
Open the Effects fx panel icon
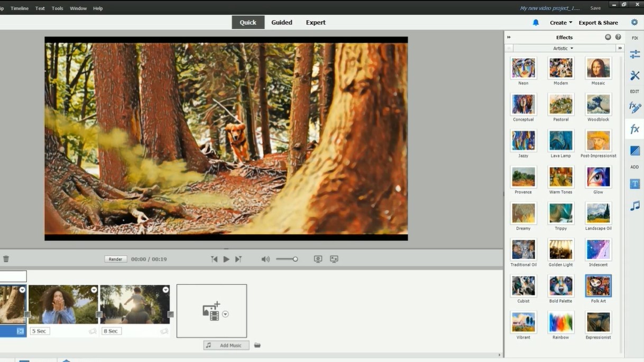pos(634,129)
